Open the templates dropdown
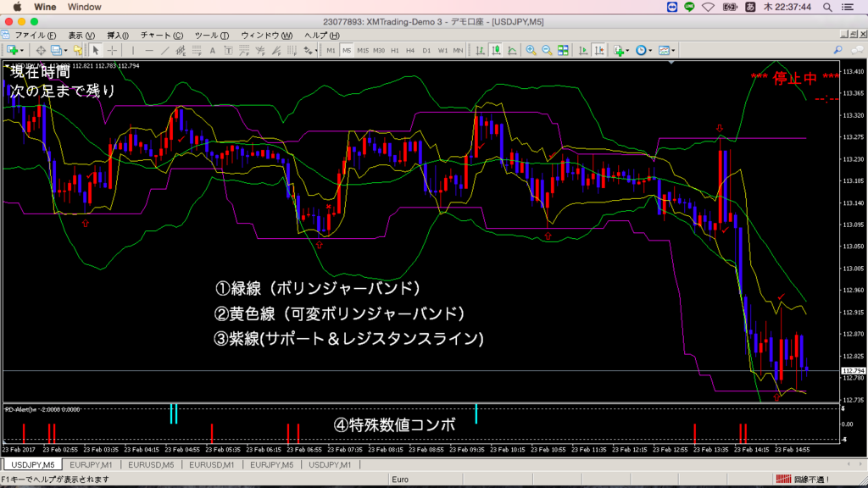This screenshot has width=868, height=488. coord(666,50)
